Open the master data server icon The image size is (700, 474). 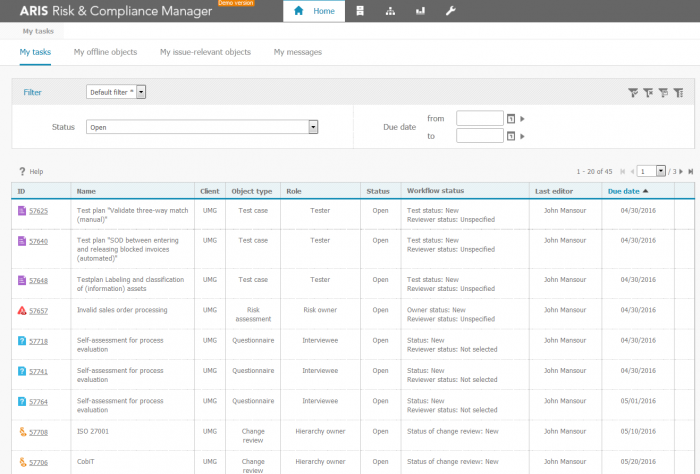coord(360,11)
